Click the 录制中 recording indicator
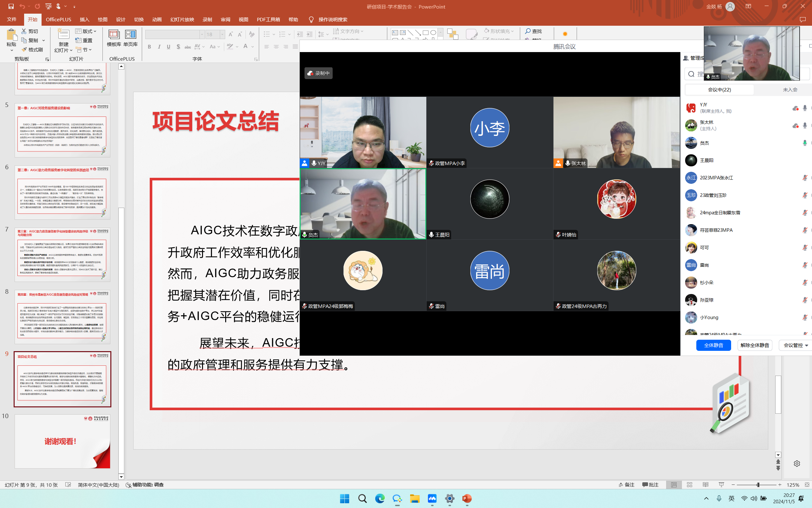The height and width of the screenshot is (508, 812). [x=318, y=73]
